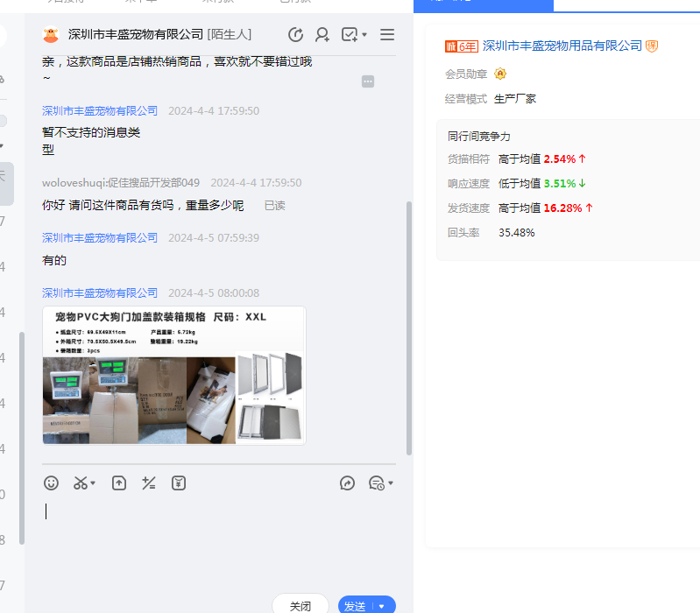The image size is (700, 613).
Task: Click the file upload icon
Action: (119, 483)
